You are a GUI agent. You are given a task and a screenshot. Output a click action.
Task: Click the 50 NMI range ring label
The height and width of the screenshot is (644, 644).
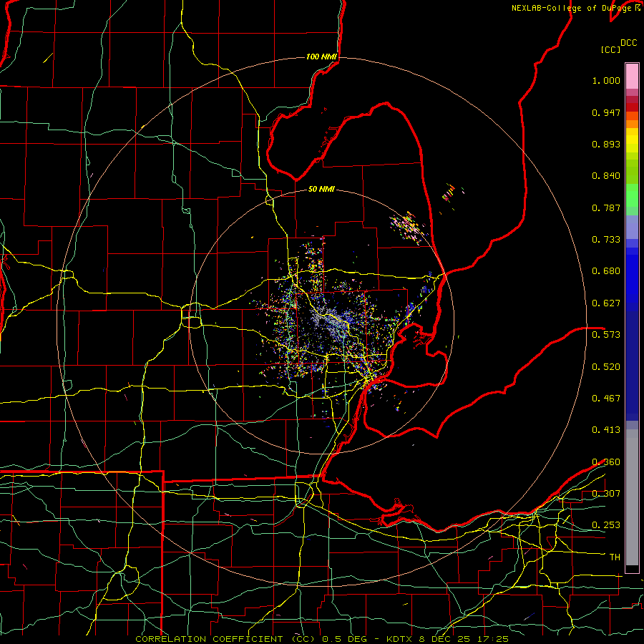point(321,189)
